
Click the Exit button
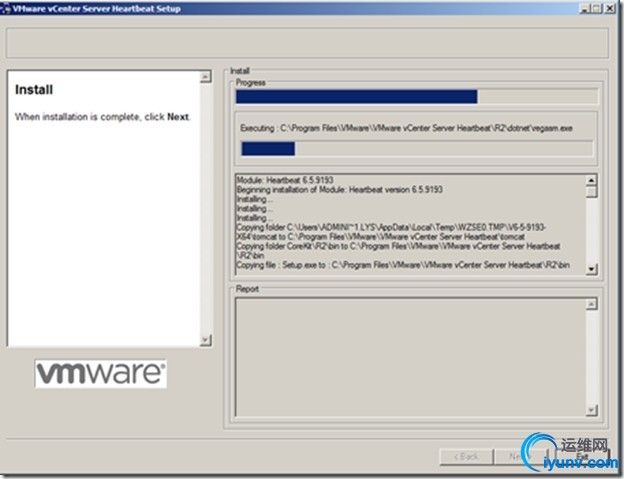click(582, 457)
